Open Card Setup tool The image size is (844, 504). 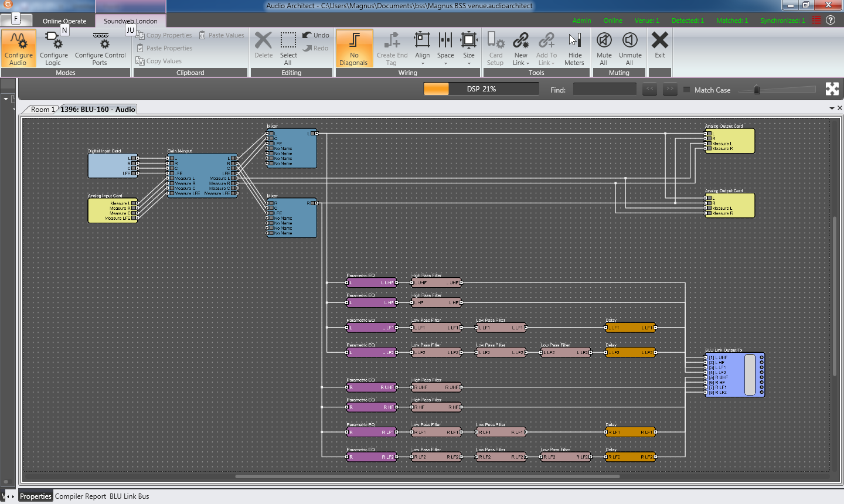[495, 49]
